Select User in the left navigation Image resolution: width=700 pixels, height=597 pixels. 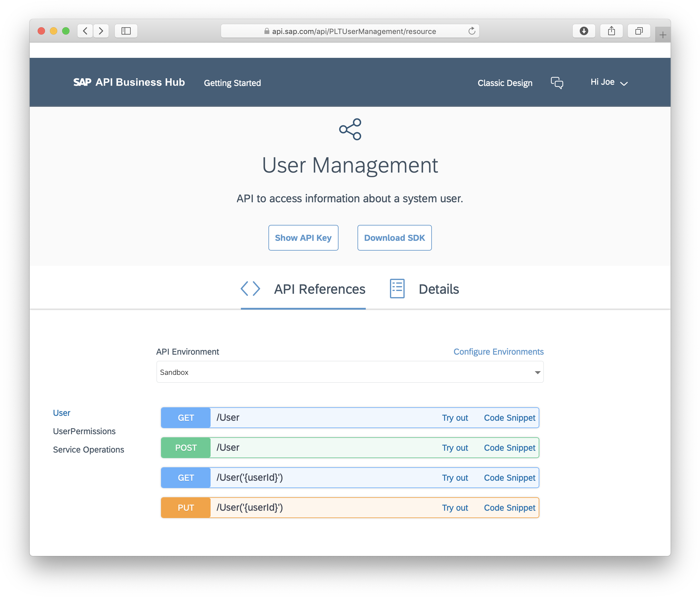(x=62, y=413)
